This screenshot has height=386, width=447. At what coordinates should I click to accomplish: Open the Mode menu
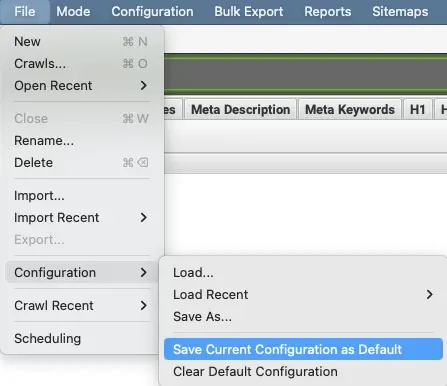(x=73, y=12)
